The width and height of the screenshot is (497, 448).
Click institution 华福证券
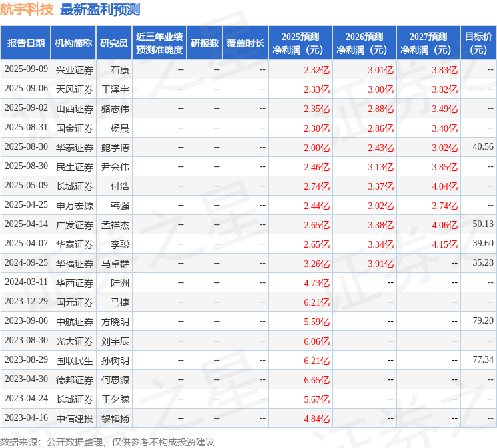[x=75, y=264]
